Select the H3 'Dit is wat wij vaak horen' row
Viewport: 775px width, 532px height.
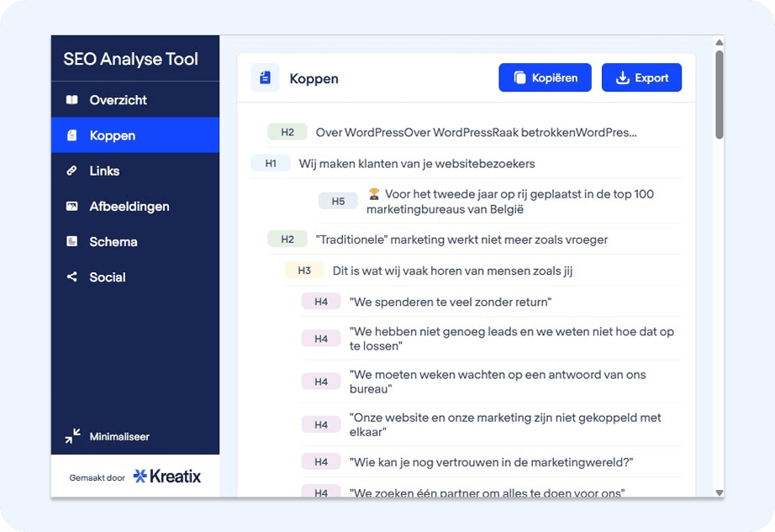[452, 271]
